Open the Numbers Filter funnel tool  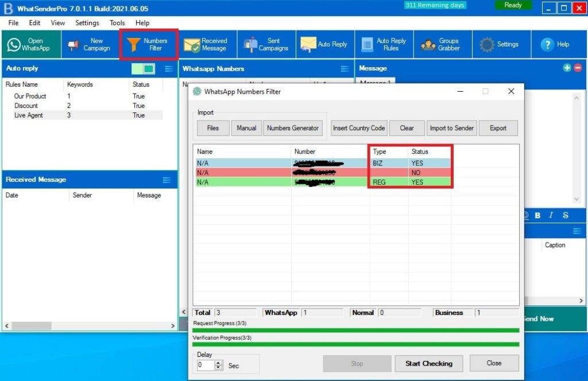point(148,45)
